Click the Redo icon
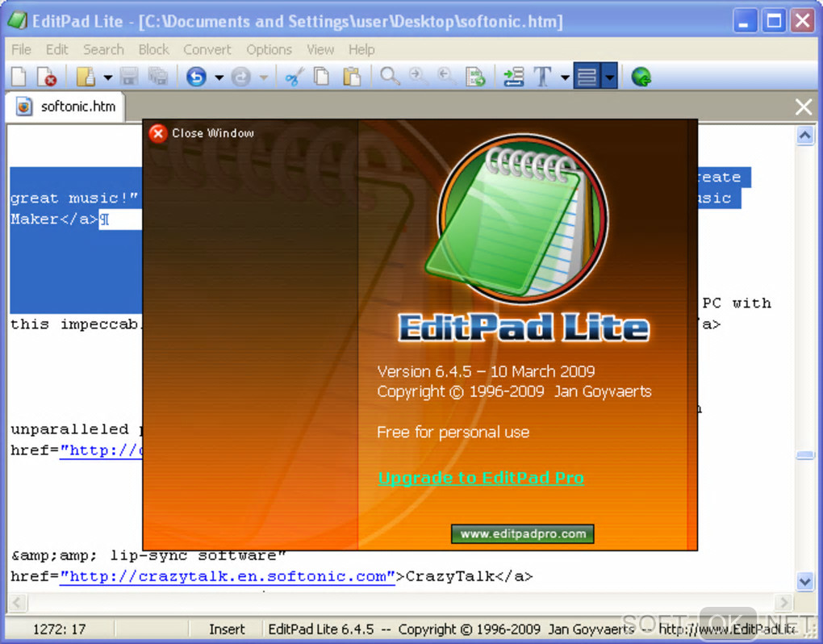This screenshot has height=644, width=823. pyautogui.click(x=241, y=77)
